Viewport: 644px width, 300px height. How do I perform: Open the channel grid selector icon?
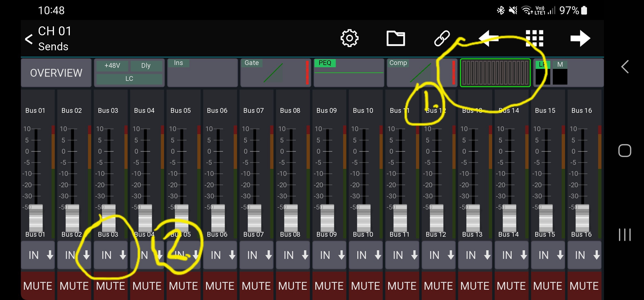(x=534, y=38)
